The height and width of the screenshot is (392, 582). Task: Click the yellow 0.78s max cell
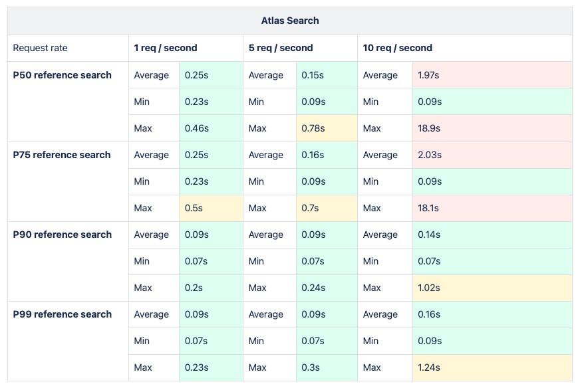click(327, 128)
